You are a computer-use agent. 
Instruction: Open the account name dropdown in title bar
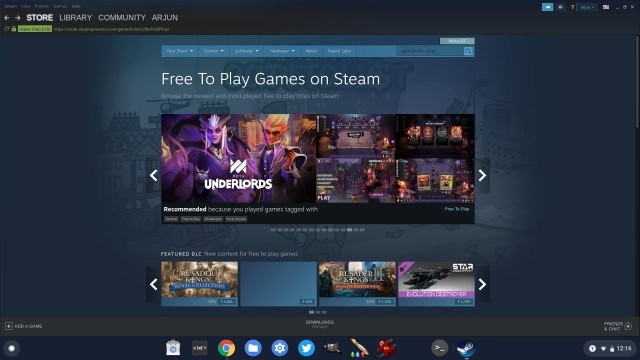tap(587, 7)
